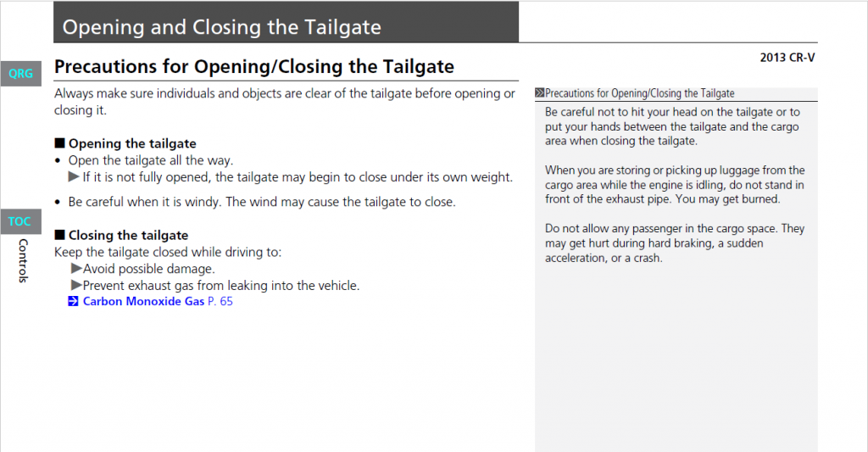Image resolution: width=868 pixels, height=452 pixels.
Task: Click the double-arrow icon beside the sidebar Precautions heading
Action: 540,93
